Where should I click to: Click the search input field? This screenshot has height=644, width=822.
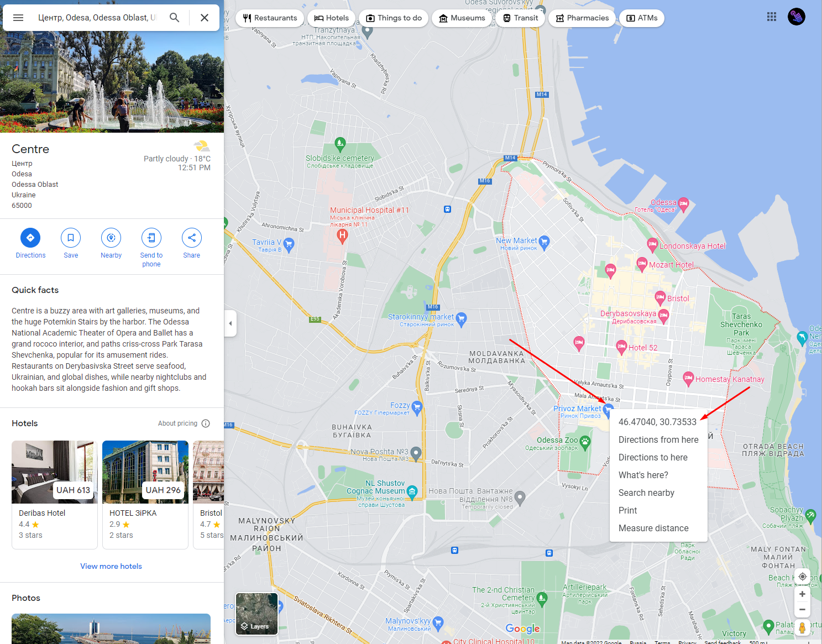point(97,18)
